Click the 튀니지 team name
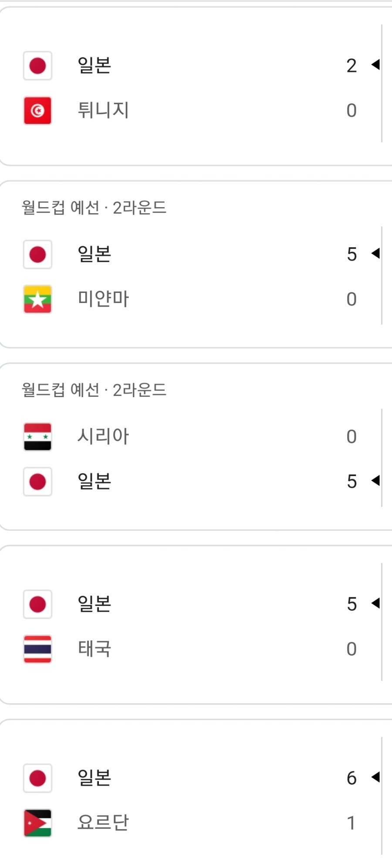Screen dimensions: 392x868 click(x=103, y=110)
